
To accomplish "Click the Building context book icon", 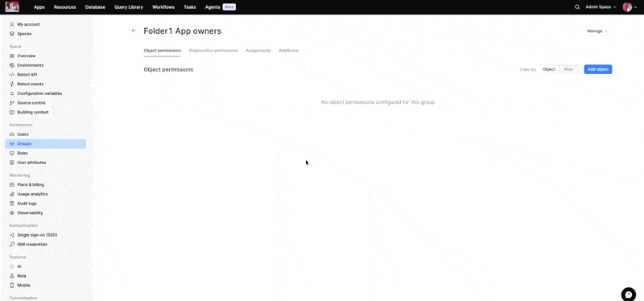I will coord(12,112).
